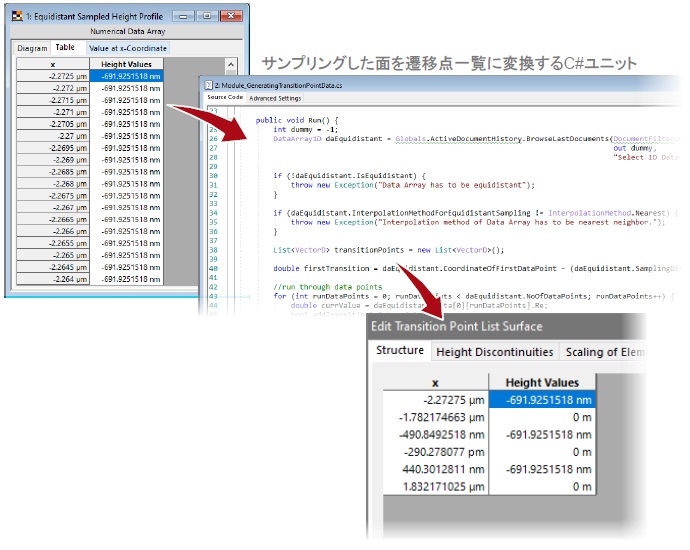Select the transition point x cell -1.782174663 µm
The height and width of the screenshot is (550, 690).
[436, 417]
